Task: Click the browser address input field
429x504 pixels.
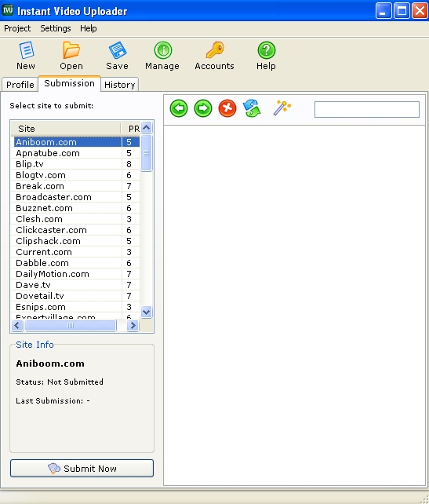Action: [x=367, y=110]
